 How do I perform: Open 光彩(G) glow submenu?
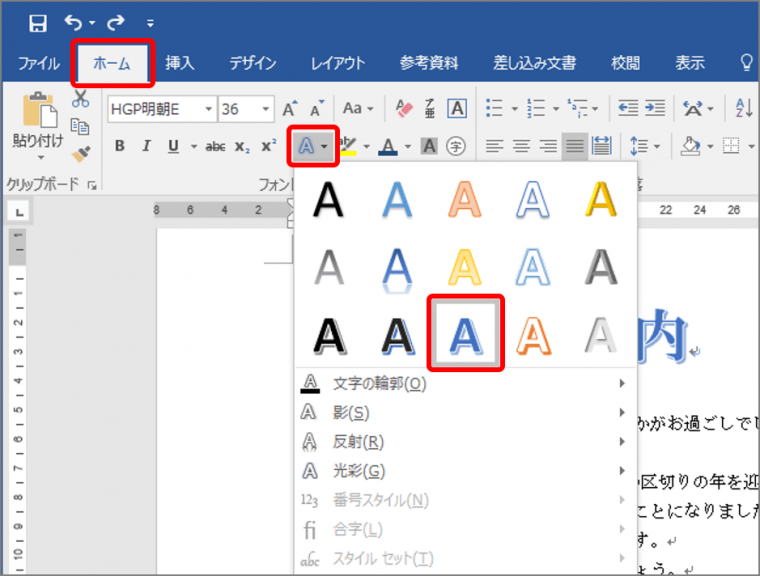point(464,471)
